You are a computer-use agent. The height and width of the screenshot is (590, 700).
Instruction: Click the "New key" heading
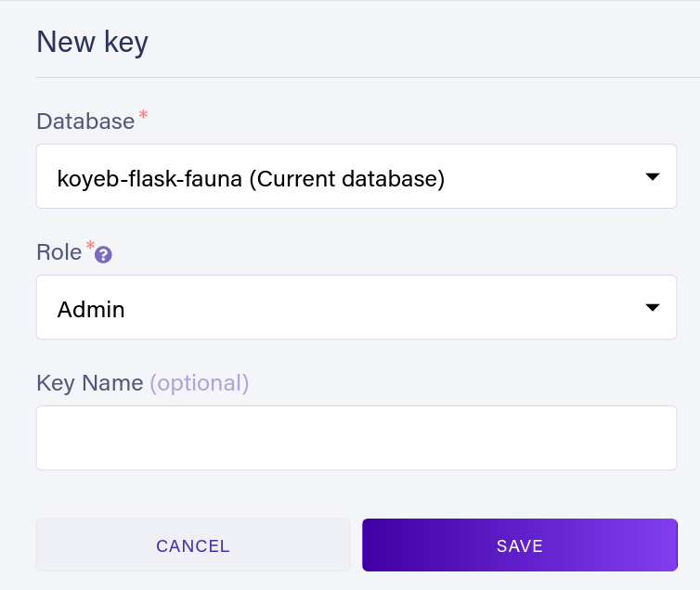point(92,43)
